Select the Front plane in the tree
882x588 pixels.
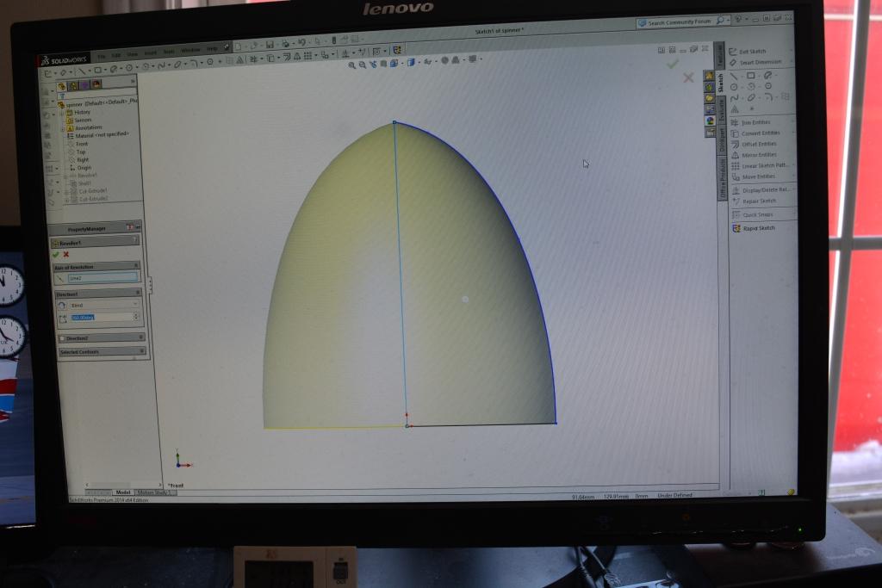pyautogui.click(x=82, y=144)
